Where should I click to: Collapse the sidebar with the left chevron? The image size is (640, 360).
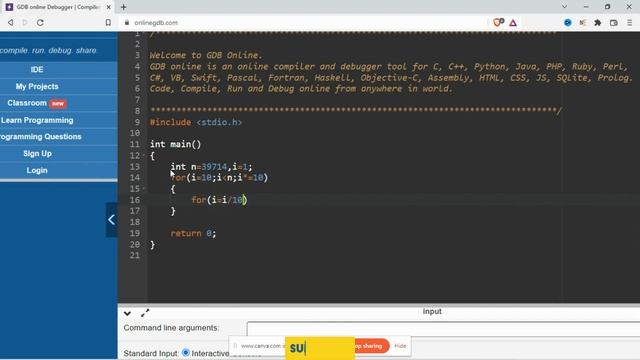(111, 220)
